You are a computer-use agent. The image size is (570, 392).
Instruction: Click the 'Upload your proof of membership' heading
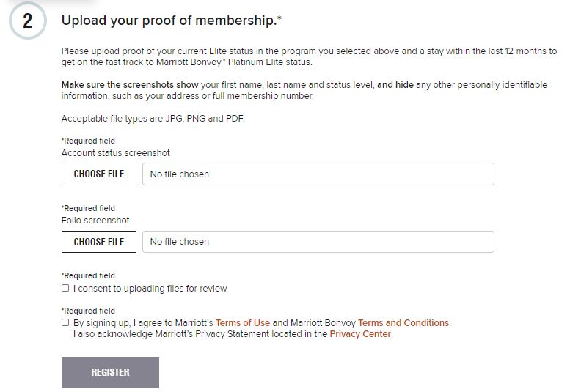click(171, 21)
